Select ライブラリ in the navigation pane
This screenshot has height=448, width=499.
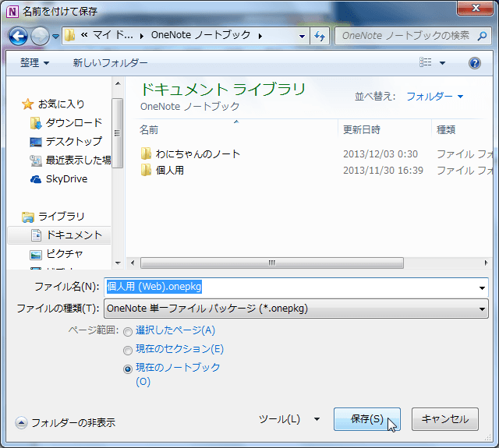coord(61,217)
